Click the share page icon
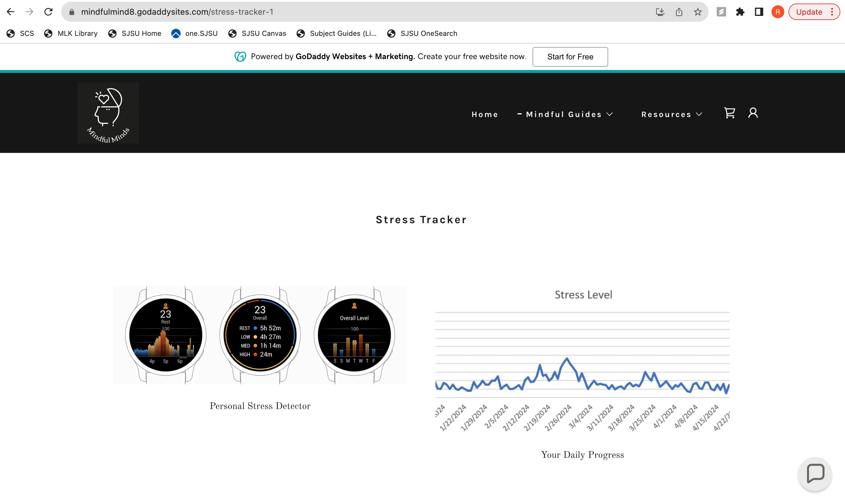This screenshot has width=845, height=504. click(x=679, y=12)
